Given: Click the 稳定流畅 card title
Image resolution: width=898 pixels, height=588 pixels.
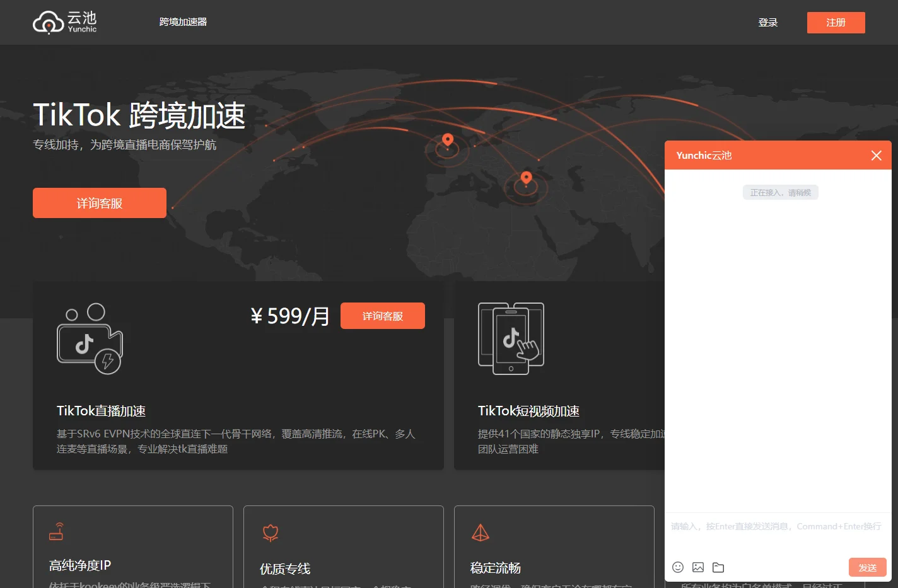Looking at the screenshot, I should (x=496, y=568).
